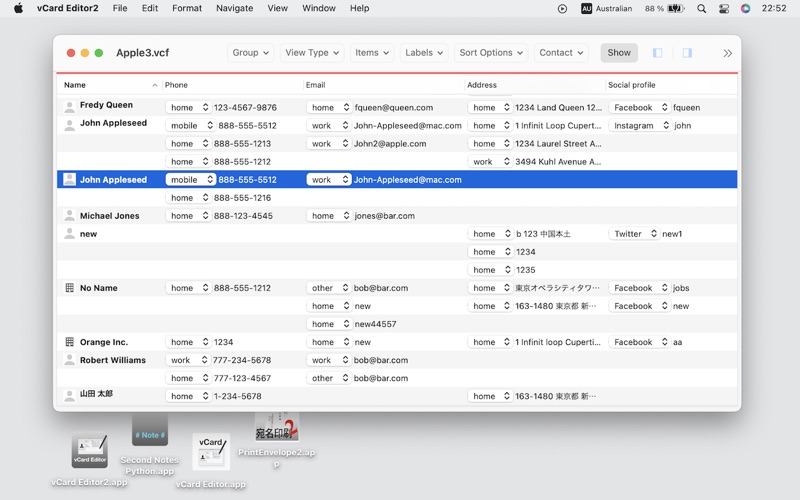Click email jones@bar.com
800x500 pixels.
(385, 215)
